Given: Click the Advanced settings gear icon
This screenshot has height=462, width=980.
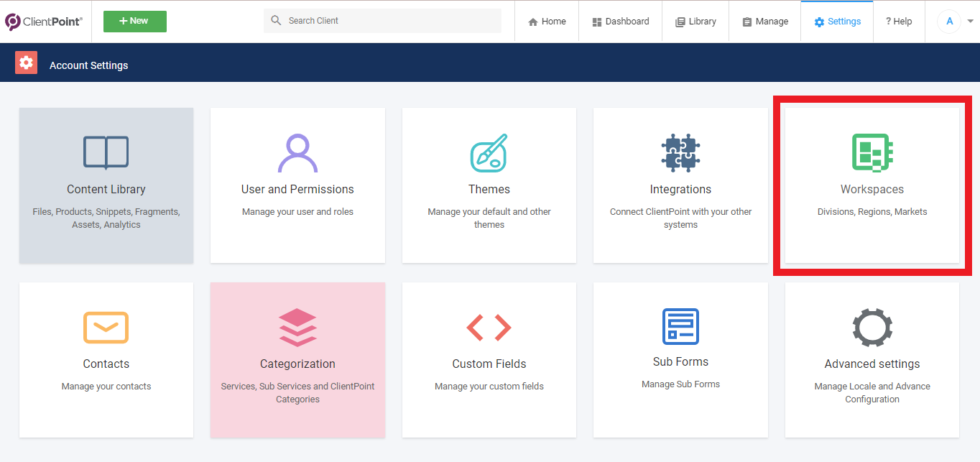Looking at the screenshot, I should [872, 328].
